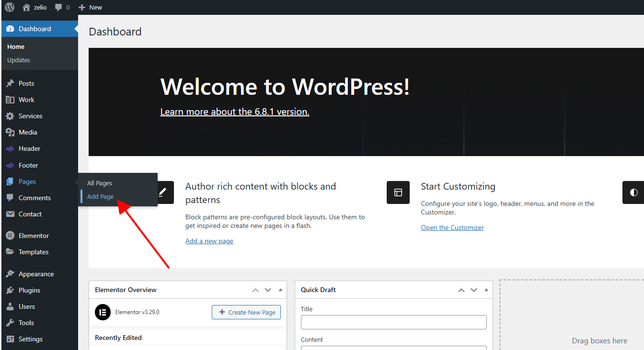Click 'Open the Customizer' link
644x350 pixels.
tap(452, 227)
